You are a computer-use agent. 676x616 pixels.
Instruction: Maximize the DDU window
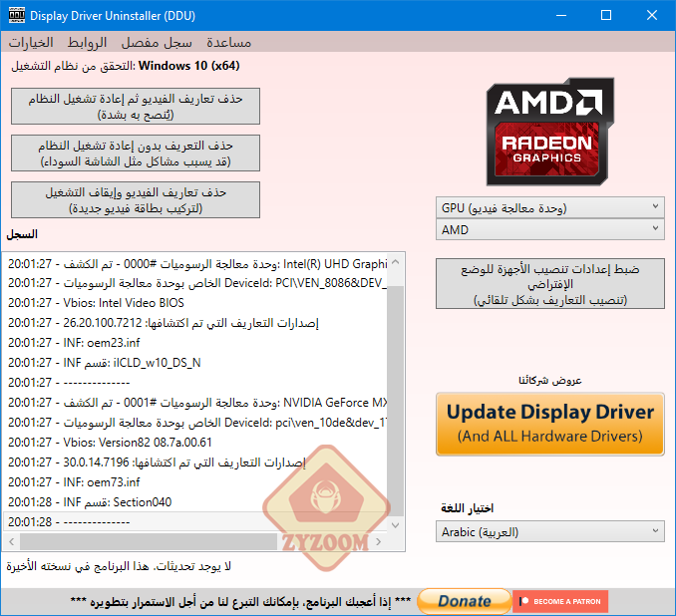tap(606, 15)
